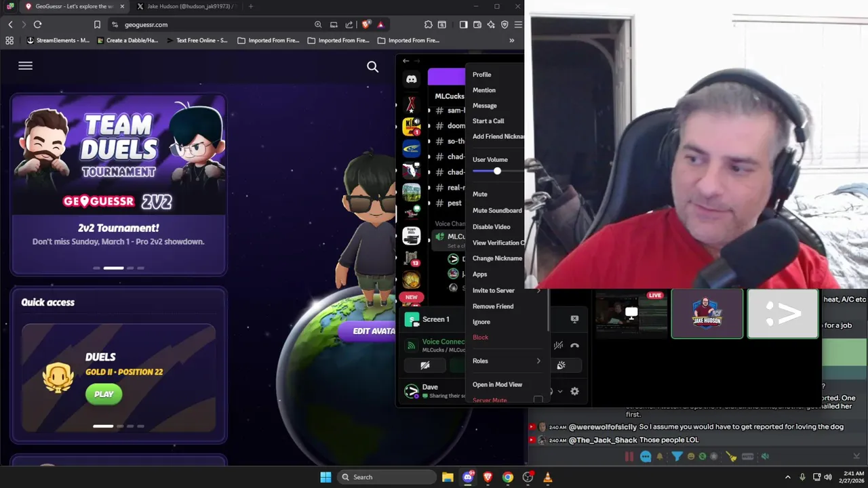Click the share page icon in address bar
Screen dimensions: 868x488
[349, 24]
